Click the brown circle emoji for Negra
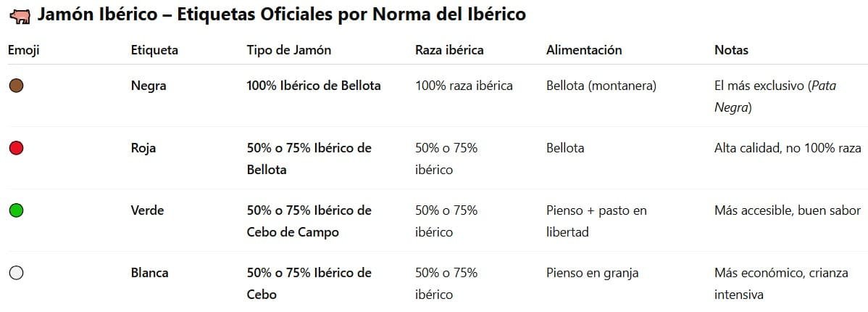This screenshot has height=312, width=868. (x=17, y=86)
